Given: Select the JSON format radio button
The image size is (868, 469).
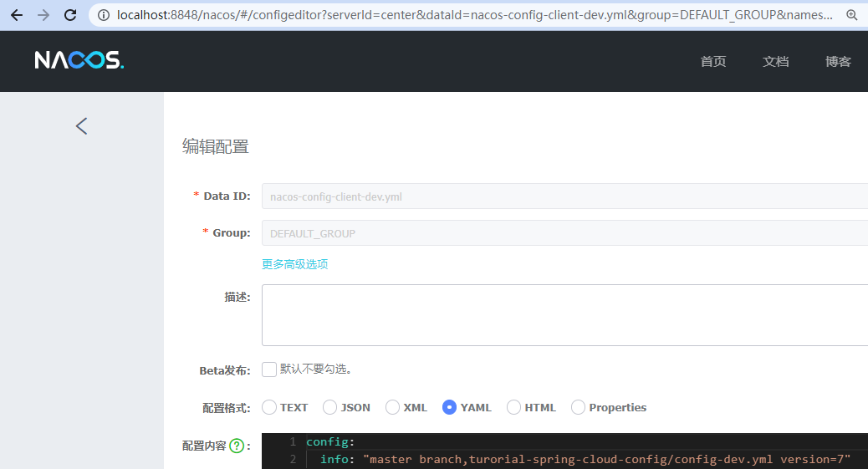Looking at the screenshot, I should pyautogui.click(x=330, y=407).
